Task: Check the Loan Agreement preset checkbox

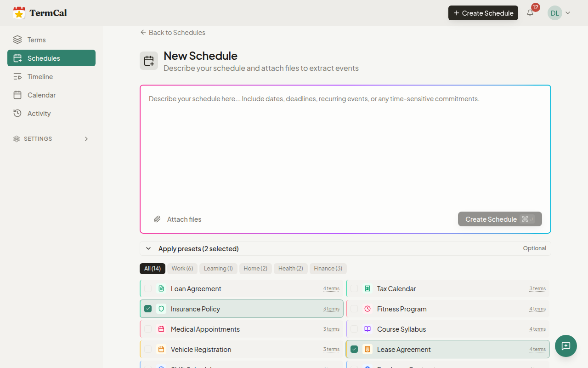Action: click(148, 289)
